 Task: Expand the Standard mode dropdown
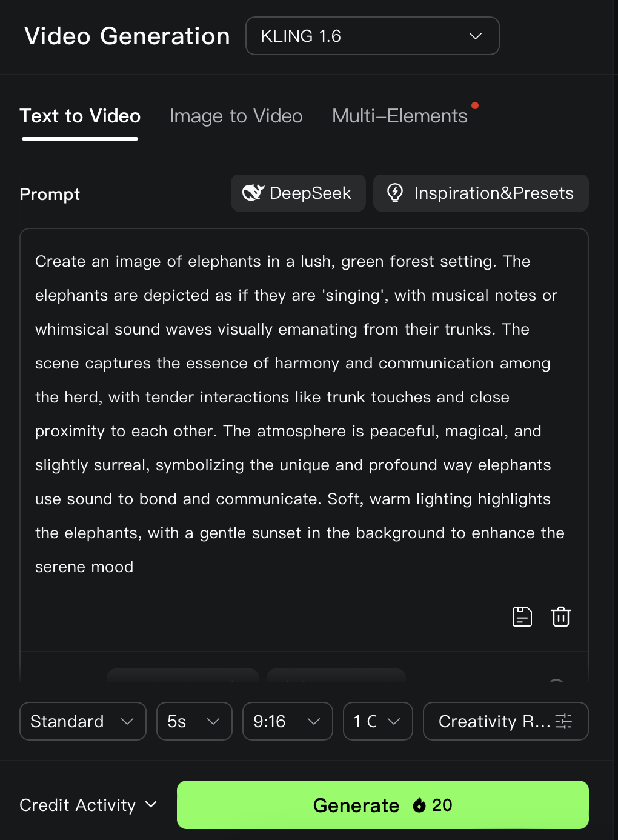click(x=83, y=721)
